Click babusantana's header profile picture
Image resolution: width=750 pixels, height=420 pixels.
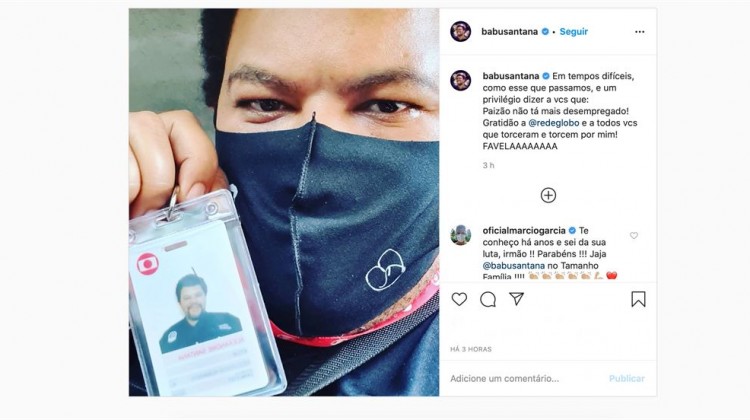pyautogui.click(x=461, y=32)
